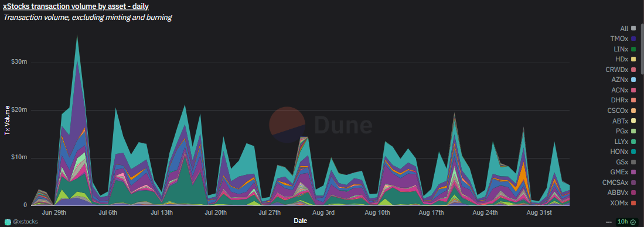
Task: Open the three-dot chart options menu
Action: 609,222
